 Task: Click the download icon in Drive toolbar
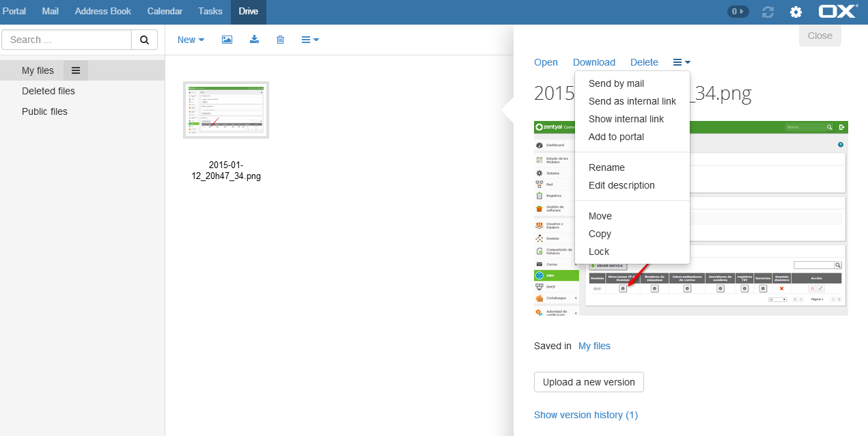(x=254, y=40)
